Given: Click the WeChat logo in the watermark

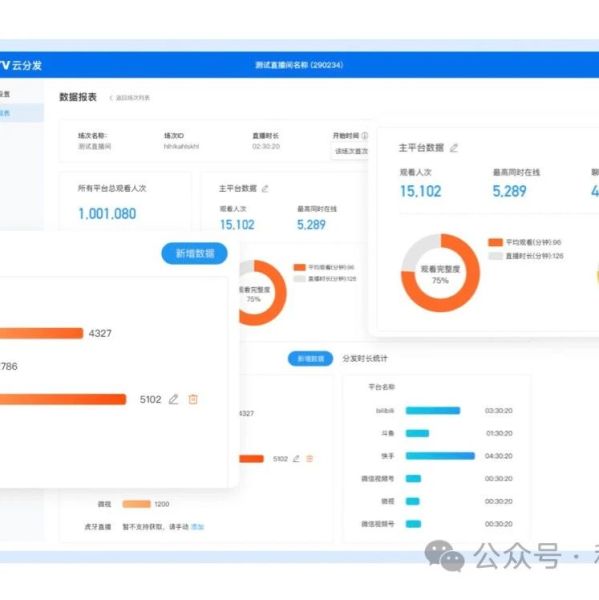Looking at the screenshot, I should pyautogui.click(x=445, y=556).
